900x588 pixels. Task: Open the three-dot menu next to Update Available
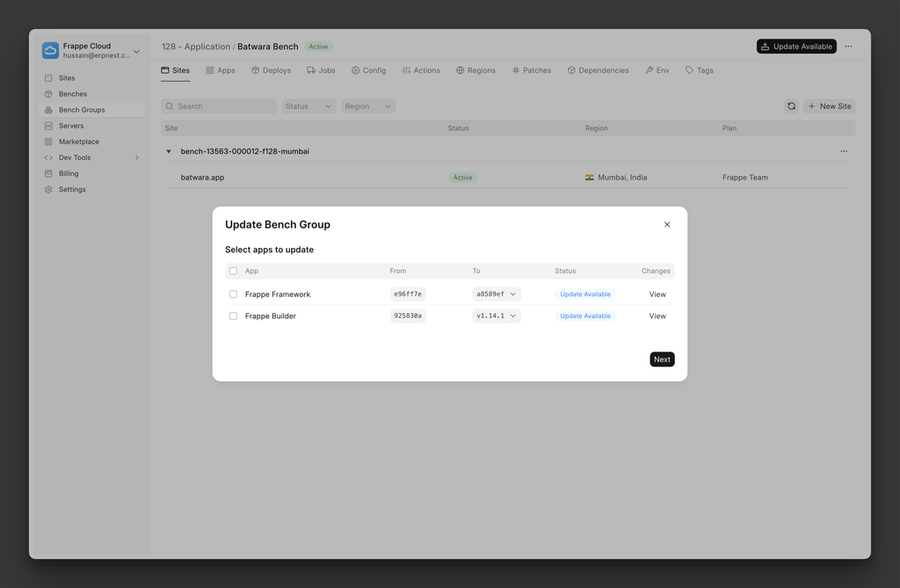[848, 47]
